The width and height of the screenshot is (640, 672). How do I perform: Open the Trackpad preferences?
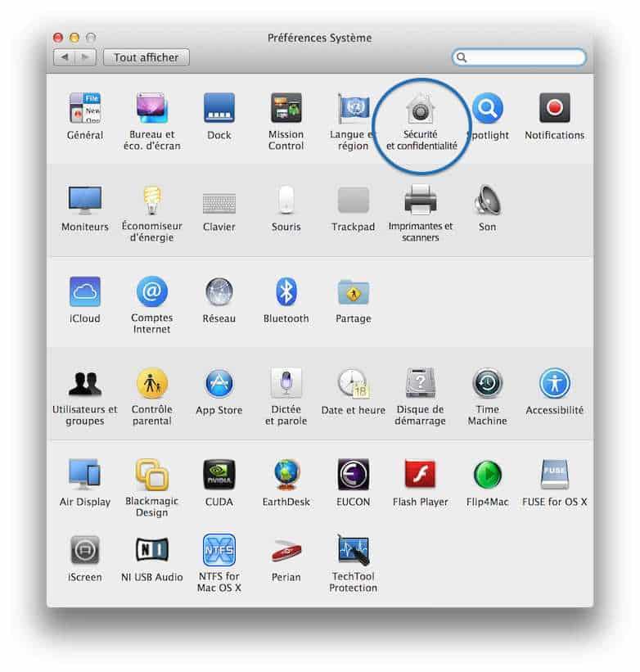(353, 200)
